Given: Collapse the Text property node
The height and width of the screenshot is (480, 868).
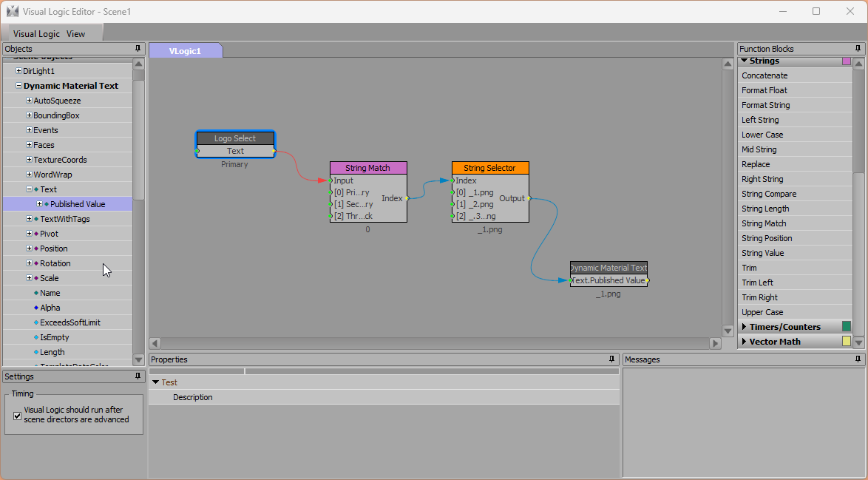Looking at the screenshot, I should 29,189.
